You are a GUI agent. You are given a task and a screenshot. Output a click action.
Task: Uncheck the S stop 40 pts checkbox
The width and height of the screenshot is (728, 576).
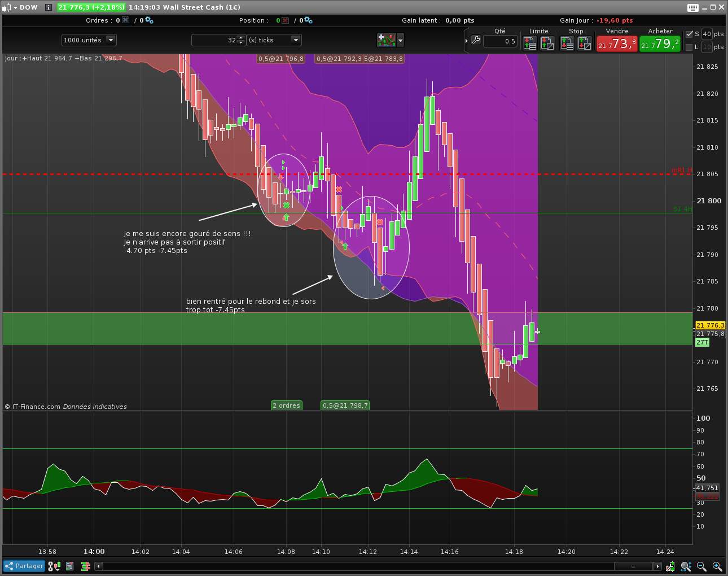[689, 34]
